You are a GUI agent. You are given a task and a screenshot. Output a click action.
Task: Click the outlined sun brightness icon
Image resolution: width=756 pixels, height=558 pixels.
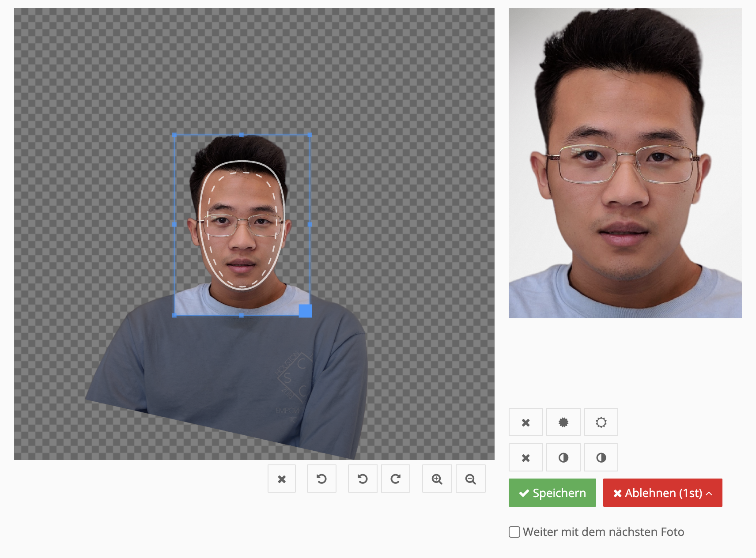pos(601,422)
